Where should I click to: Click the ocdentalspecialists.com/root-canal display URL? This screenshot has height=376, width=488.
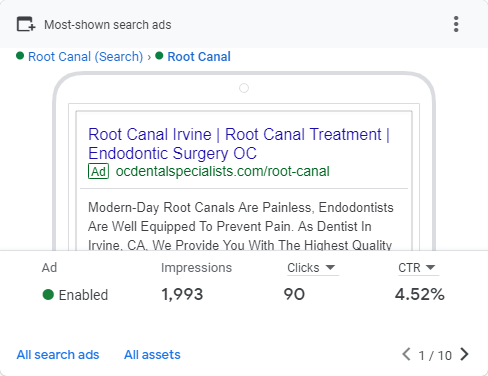[x=223, y=171]
